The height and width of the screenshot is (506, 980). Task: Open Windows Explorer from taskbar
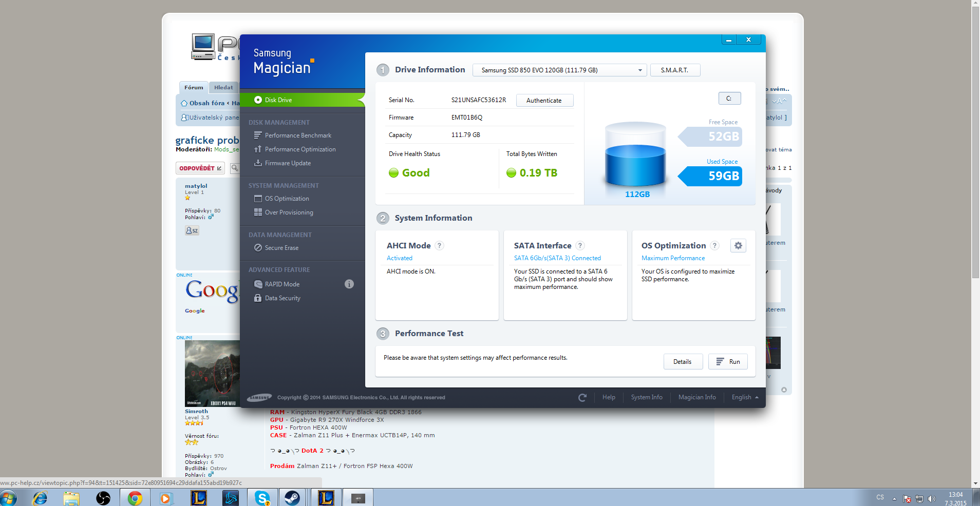71,498
